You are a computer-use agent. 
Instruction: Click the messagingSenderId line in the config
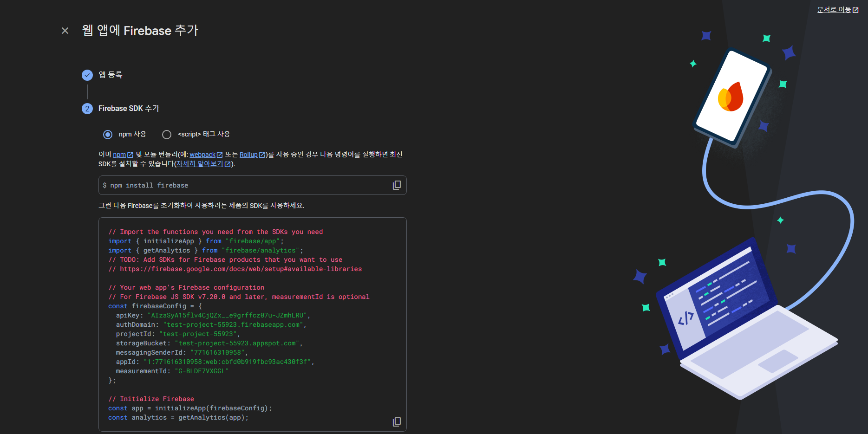tap(182, 352)
